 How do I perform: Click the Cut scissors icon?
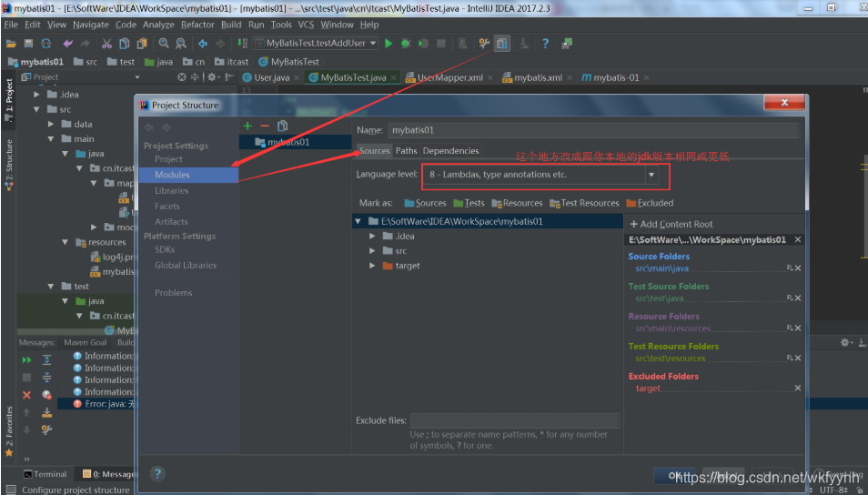106,43
